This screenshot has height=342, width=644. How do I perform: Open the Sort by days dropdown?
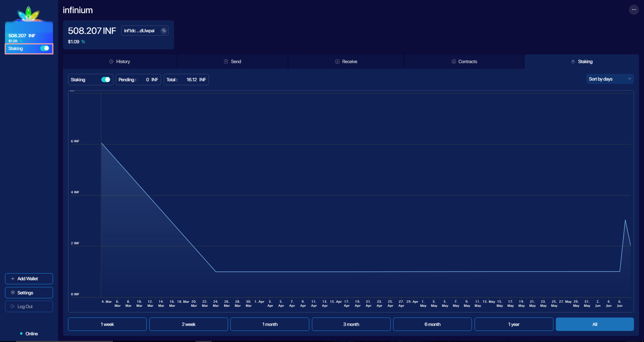(610, 79)
